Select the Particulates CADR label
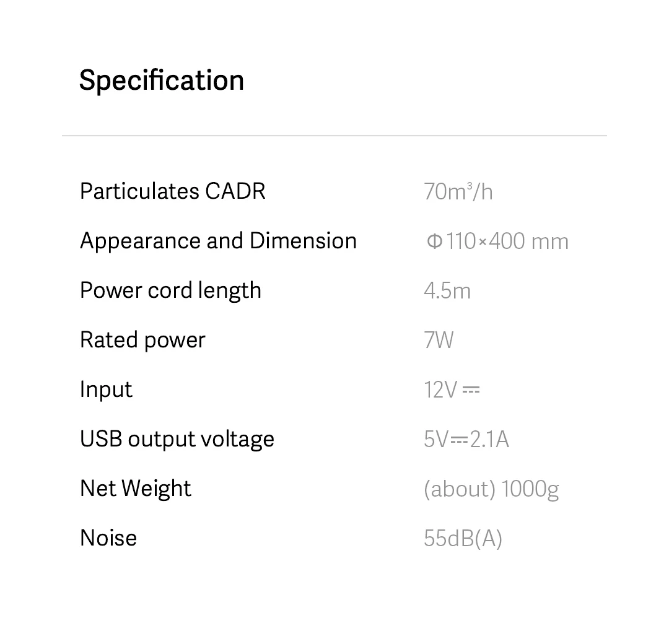This screenshot has width=669, height=644. (173, 191)
